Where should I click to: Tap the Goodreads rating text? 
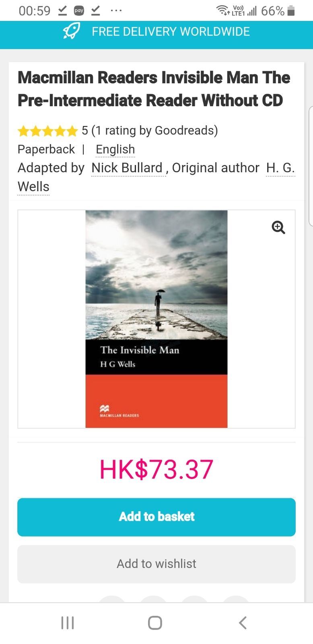[150, 130]
